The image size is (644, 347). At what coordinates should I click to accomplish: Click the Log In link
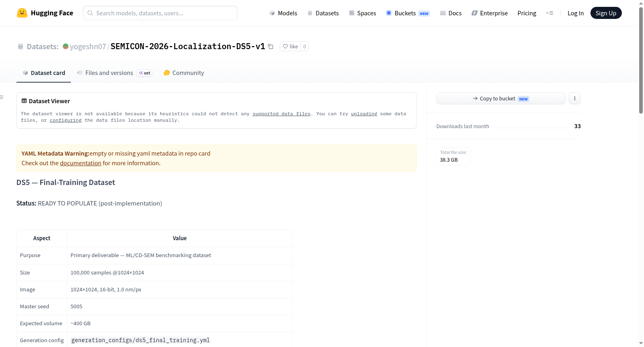[x=576, y=13]
